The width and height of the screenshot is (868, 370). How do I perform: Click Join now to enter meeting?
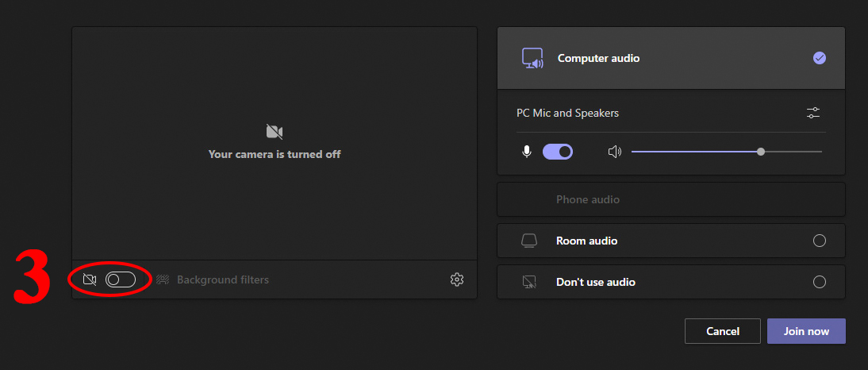(806, 331)
